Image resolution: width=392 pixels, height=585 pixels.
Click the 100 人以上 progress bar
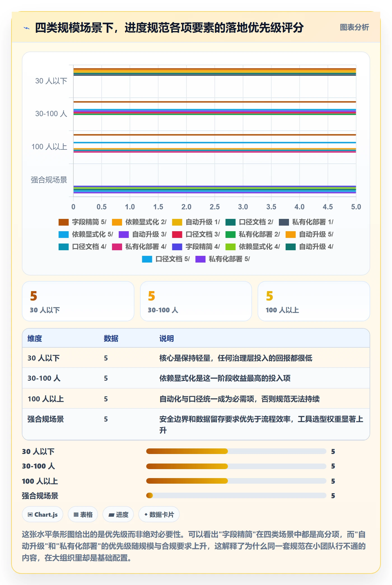(x=236, y=481)
